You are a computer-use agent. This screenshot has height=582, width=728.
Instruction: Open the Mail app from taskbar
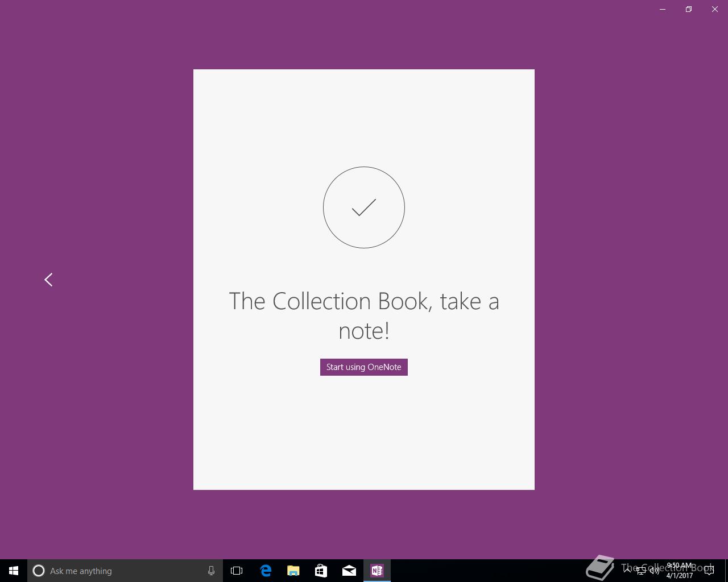pos(349,571)
